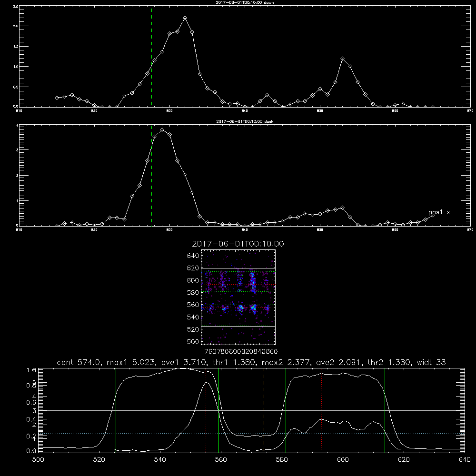
Task: Click dusk plot y-axis label "3"
Action: coord(17,150)
